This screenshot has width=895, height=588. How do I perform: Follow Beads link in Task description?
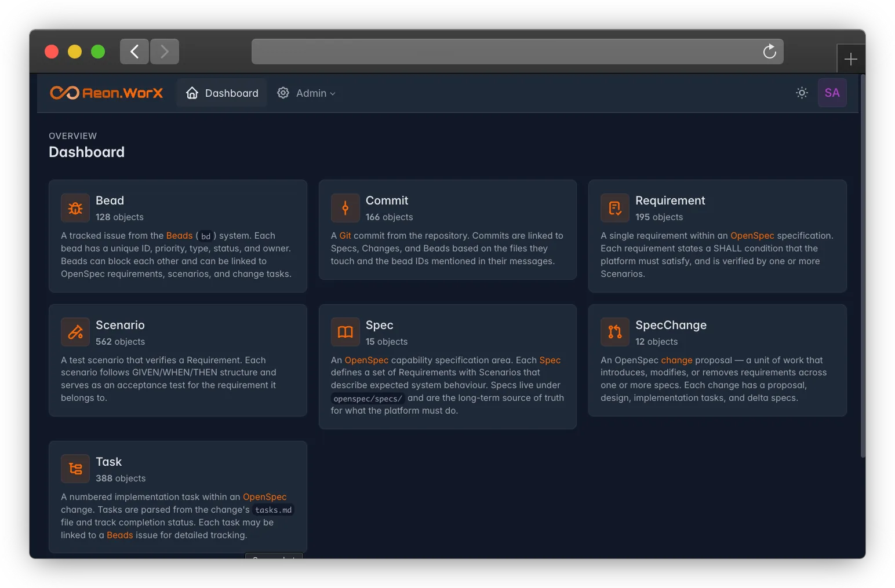coord(119,535)
